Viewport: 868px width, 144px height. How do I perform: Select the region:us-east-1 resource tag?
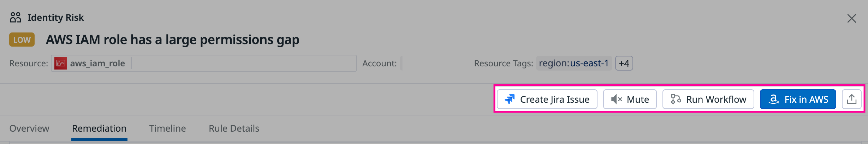[x=573, y=63]
